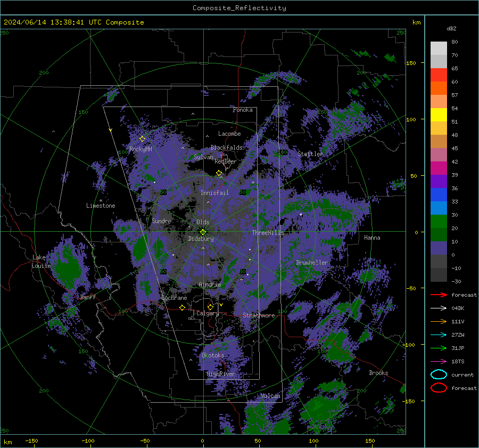The image size is (479, 448).
Task: Click the magenta swatch in dBZ scale
Action: click(439, 168)
